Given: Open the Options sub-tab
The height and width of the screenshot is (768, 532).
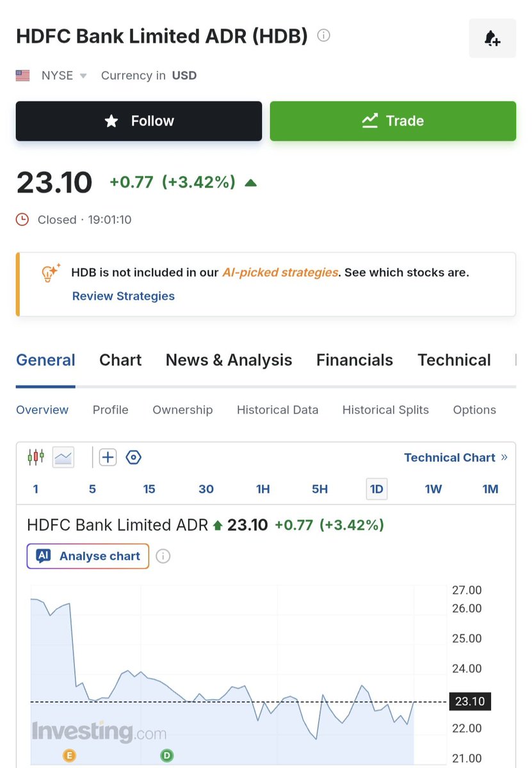Looking at the screenshot, I should [x=474, y=410].
